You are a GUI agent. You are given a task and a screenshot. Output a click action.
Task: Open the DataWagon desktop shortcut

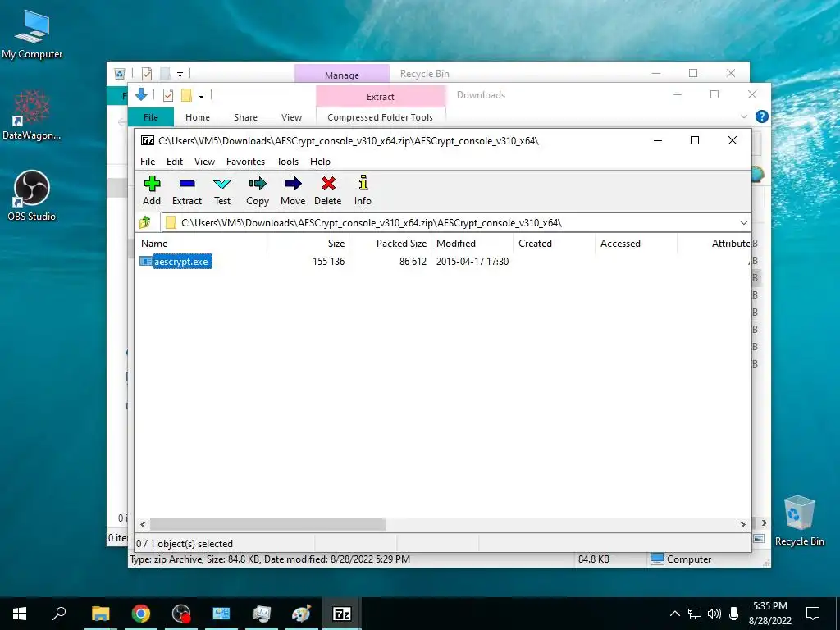(32, 115)
